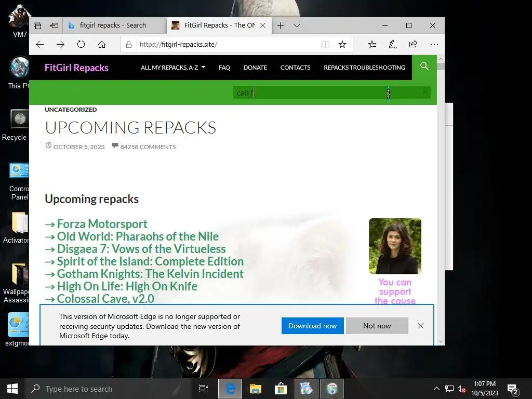Open the OCTOBER 5, 2023 date link
The width and height of the screenshot is (532, 399).
tap(79, 147)
